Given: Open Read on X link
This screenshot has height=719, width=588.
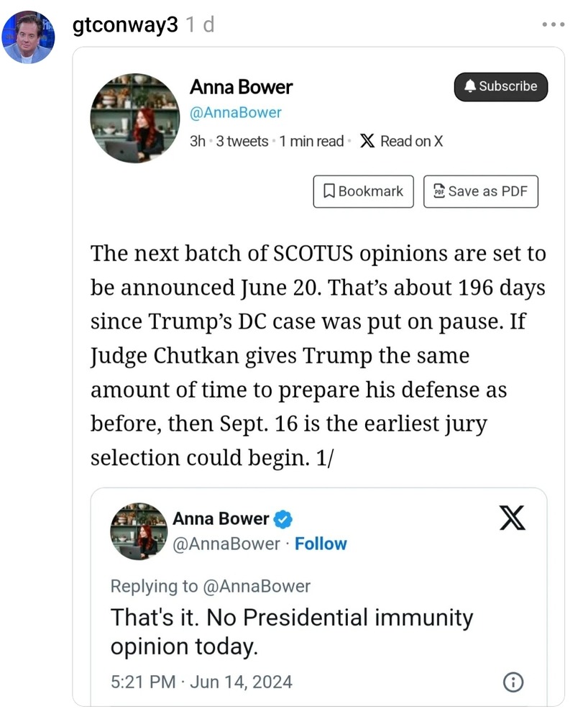Looking at the screenshot, I should [x=402, y=141].
